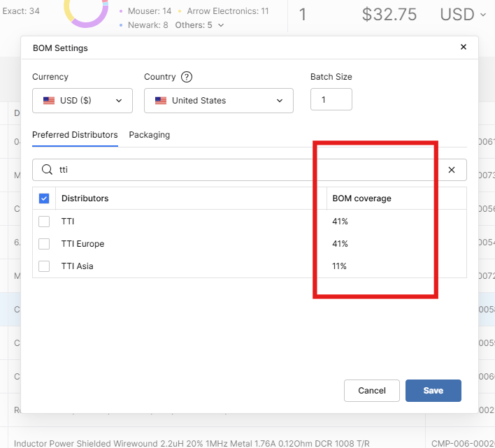The image size is (495, 448).
Task: Click the BOM coverage column header
Action: click(x=361, y=198)
